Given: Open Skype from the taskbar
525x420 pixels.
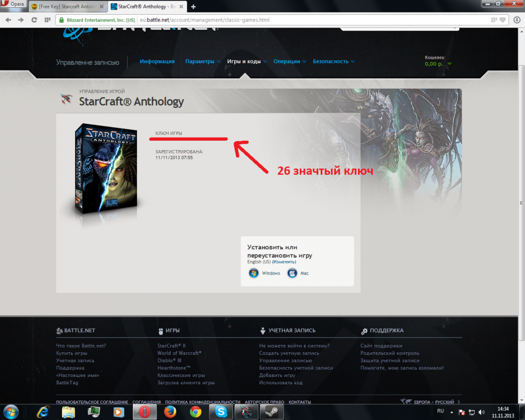Looking at the screenshot, I should [x=220, y=412].
